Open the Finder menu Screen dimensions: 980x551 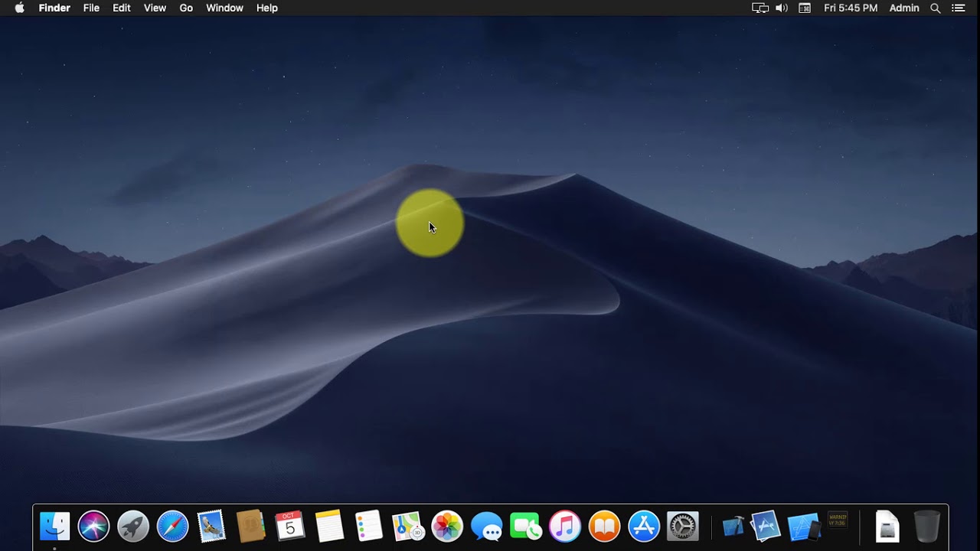coord(54,8)
